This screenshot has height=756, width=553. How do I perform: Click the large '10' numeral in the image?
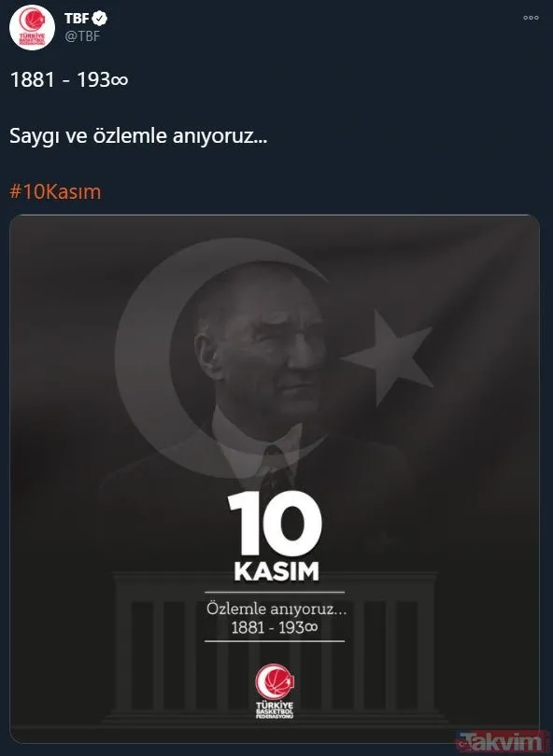[275, 523]
